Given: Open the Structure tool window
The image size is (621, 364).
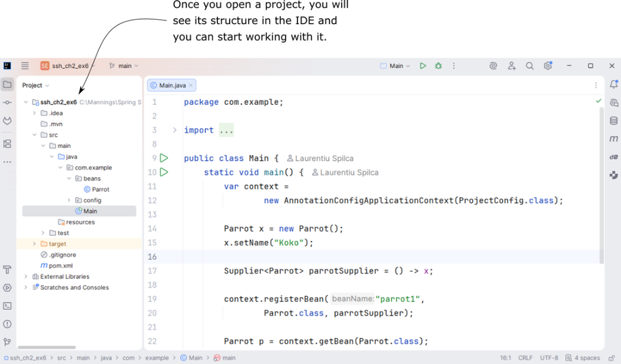Looking at the screenshot, I should [7, 144].
